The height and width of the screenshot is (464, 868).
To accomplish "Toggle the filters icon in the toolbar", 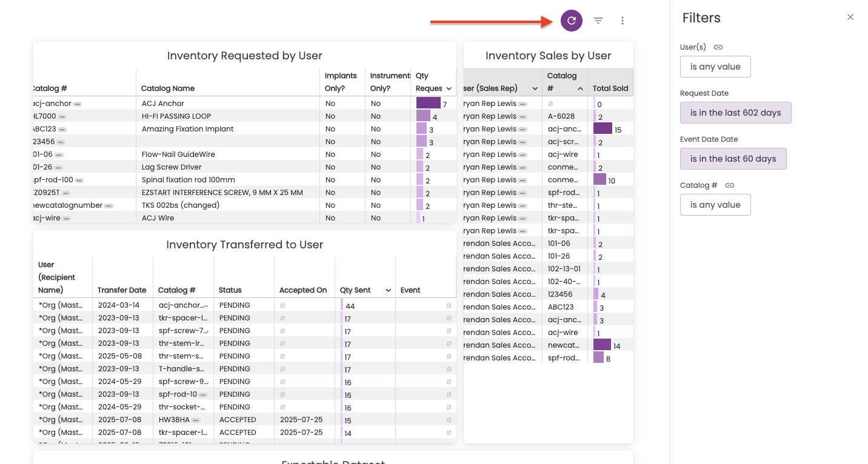I will pyautogui.click(x=598, y=21).
